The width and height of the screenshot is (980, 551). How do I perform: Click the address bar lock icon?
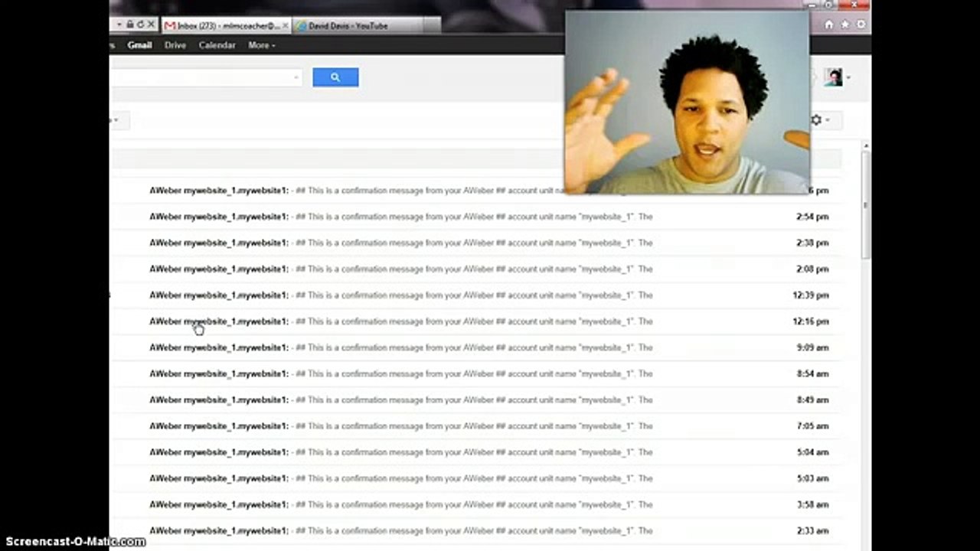pos(131,25)
